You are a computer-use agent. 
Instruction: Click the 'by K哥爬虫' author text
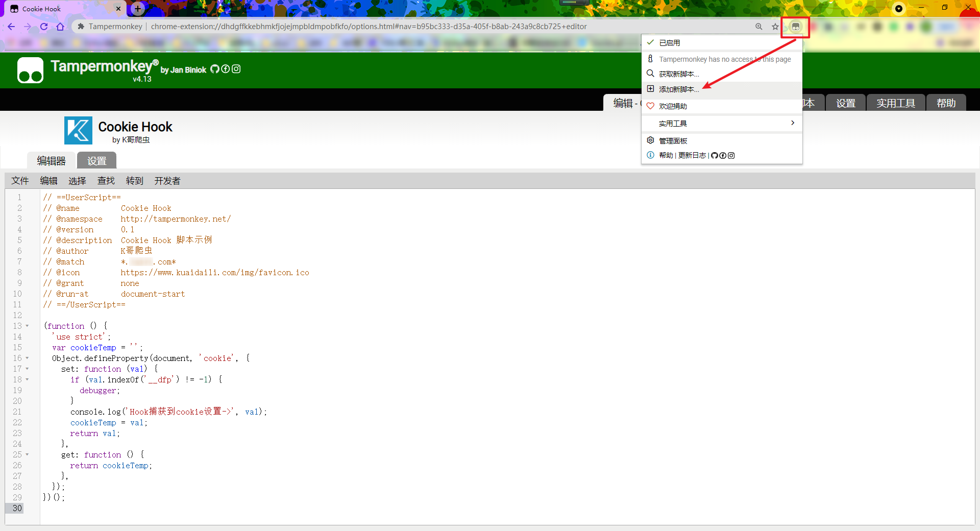click(x=131, y=140)
